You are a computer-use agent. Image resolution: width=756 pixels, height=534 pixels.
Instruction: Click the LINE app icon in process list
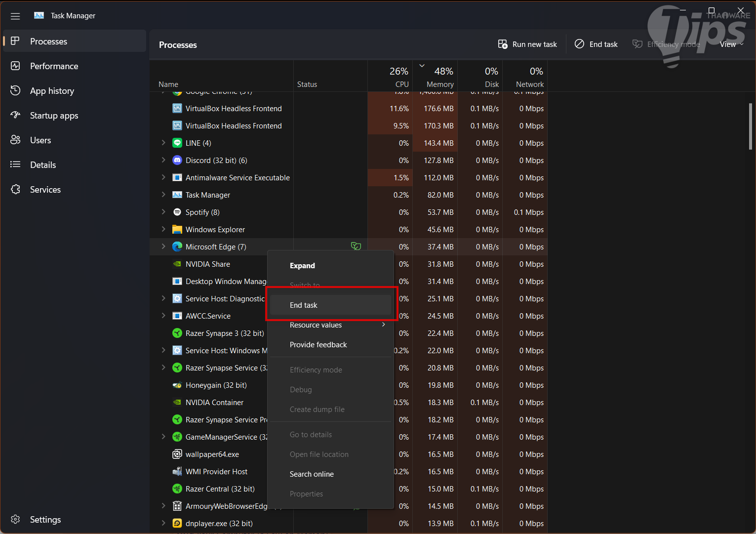tap(177, 143)
